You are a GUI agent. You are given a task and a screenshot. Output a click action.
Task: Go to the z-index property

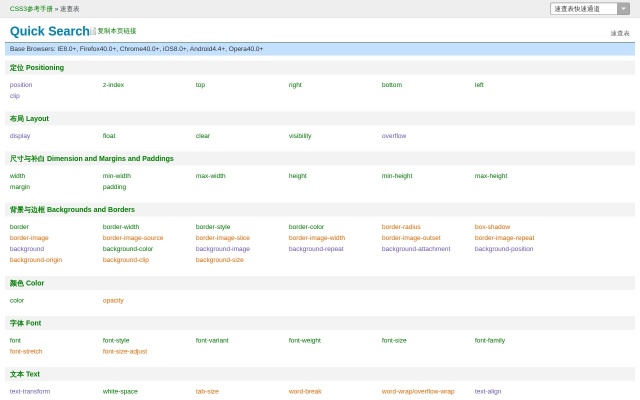(113, 85)
